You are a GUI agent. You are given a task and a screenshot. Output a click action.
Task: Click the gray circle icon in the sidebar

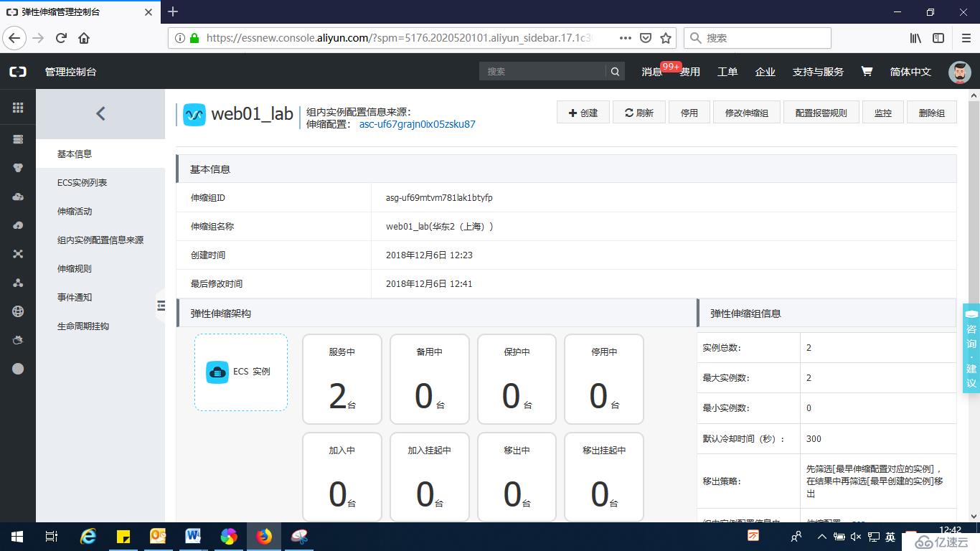[x=18, y=369]
